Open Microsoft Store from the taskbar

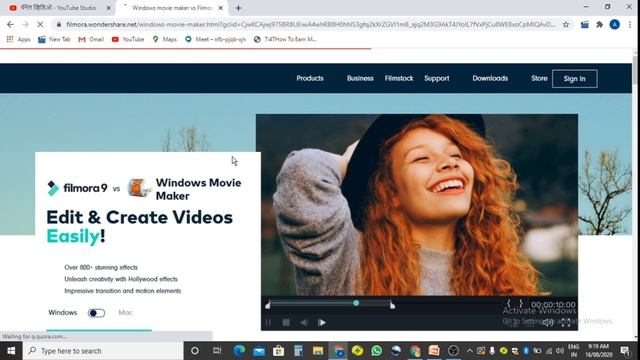278,351
